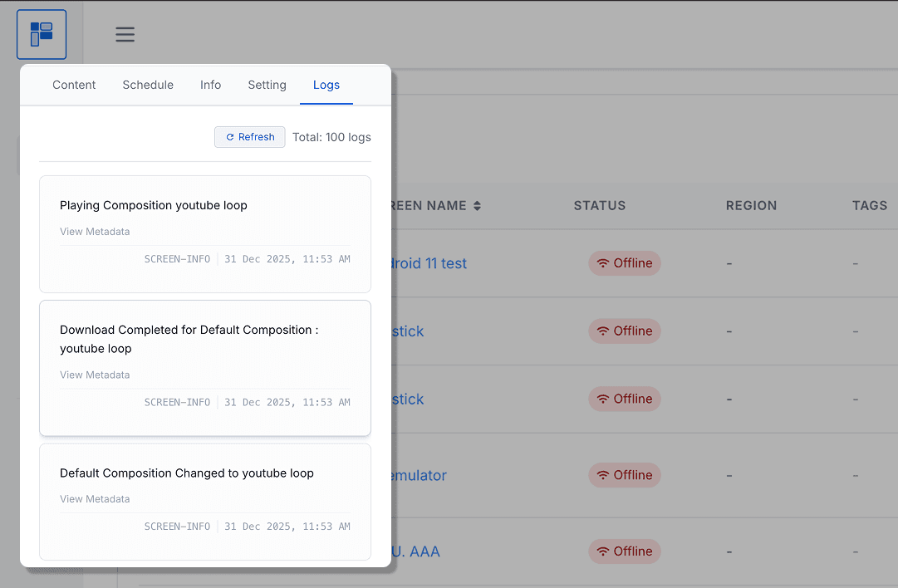898x588 pixels.
Task: Open the 'U. AAA' screen link
Action: point(416,551)
